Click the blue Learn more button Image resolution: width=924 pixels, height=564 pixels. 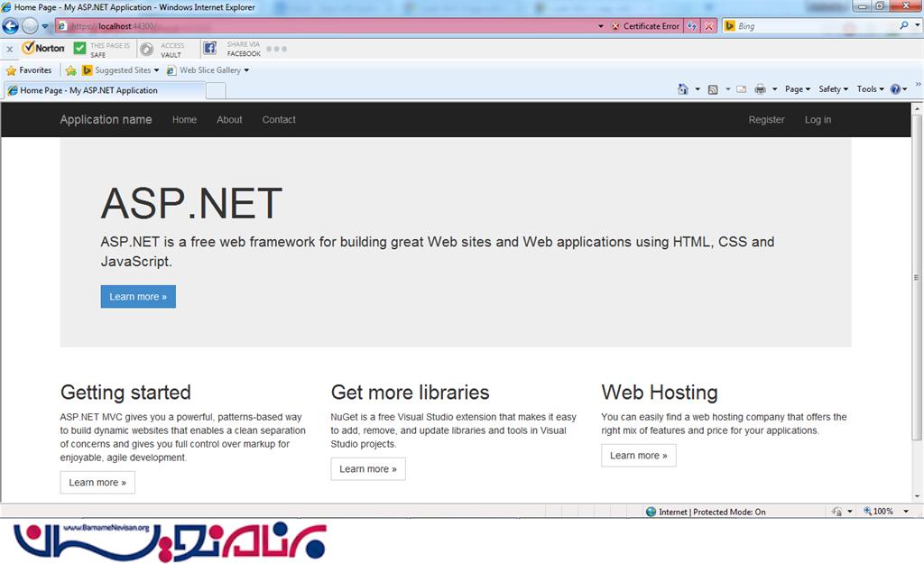click(138, 297)
